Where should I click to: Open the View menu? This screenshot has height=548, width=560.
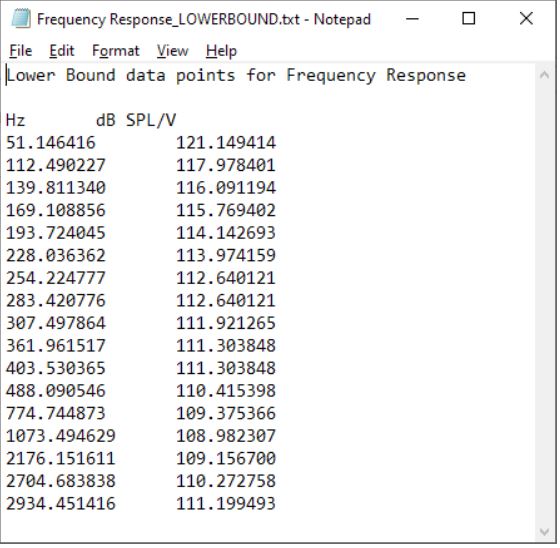172,51
